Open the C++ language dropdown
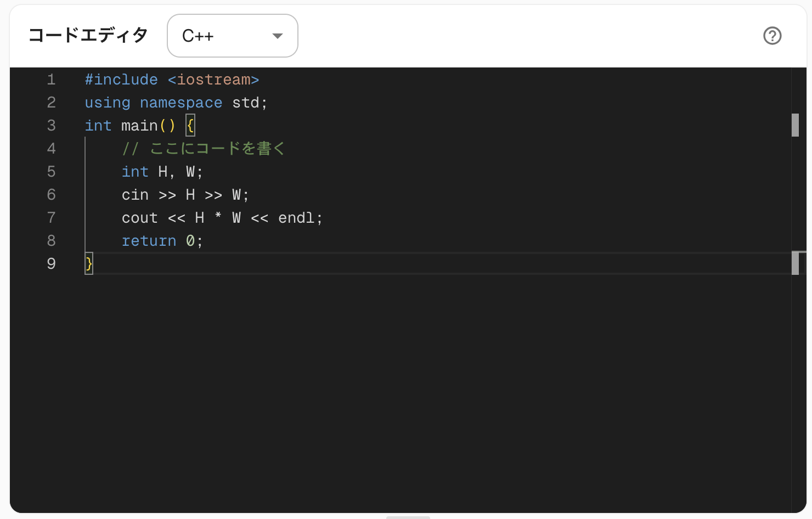812x519 pixels. [232, 36]
